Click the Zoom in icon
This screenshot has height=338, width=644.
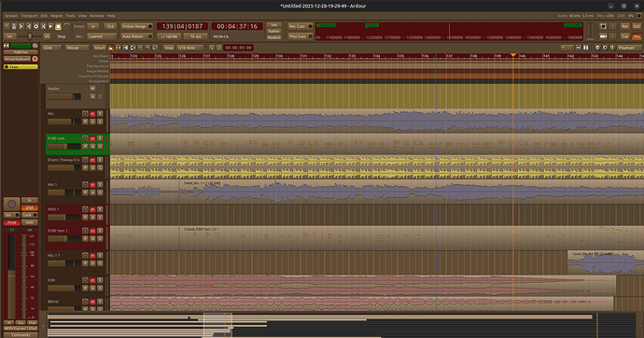pyautogui.click(x=605, y=48)
